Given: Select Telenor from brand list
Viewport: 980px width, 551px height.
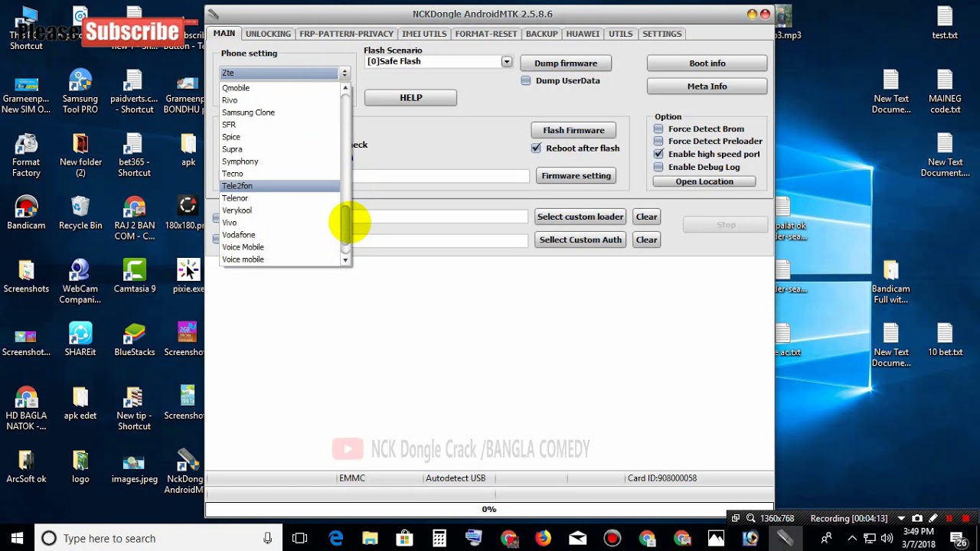Looking at the screenshot, I should pos(279,198).
